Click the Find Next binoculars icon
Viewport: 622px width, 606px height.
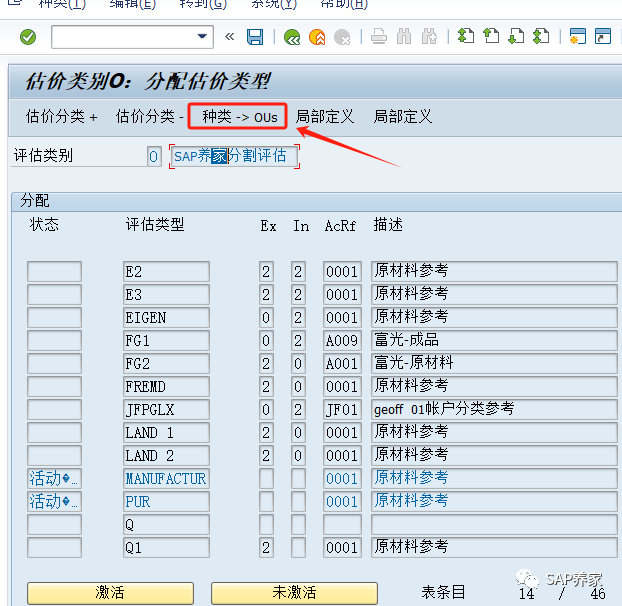(x=429, y=36)
